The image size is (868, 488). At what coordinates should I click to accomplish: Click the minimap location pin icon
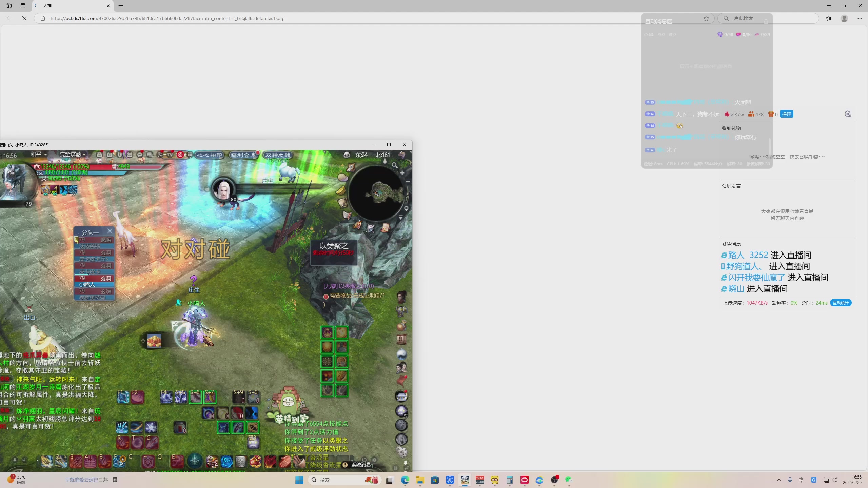(x=406, y=208)
